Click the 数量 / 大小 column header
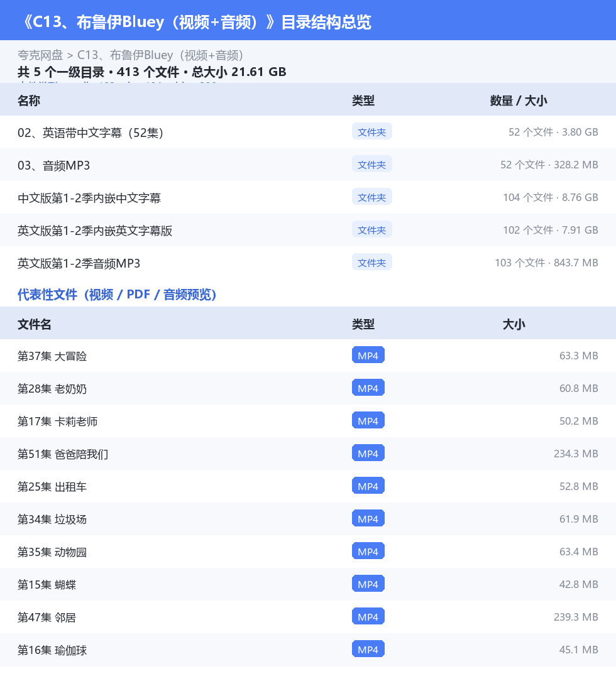 pyautogui.click(x=519, y=101)
